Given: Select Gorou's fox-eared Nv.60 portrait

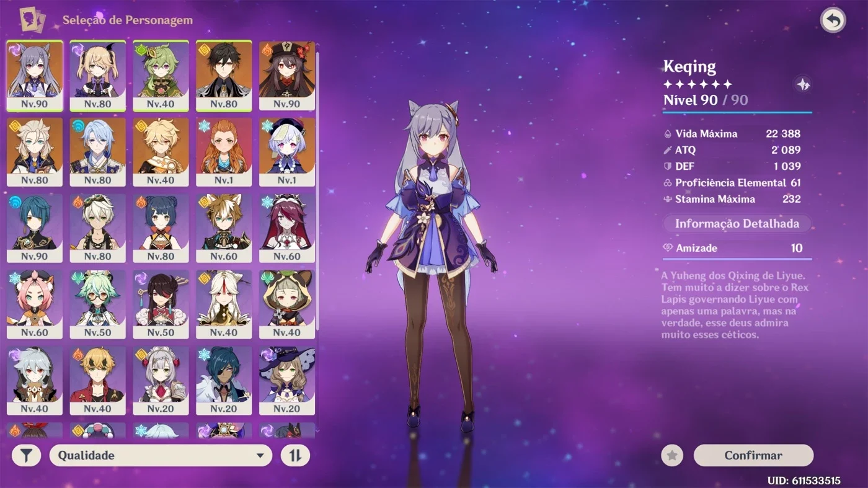Looking at the screenshot, I should coord(224,228).
